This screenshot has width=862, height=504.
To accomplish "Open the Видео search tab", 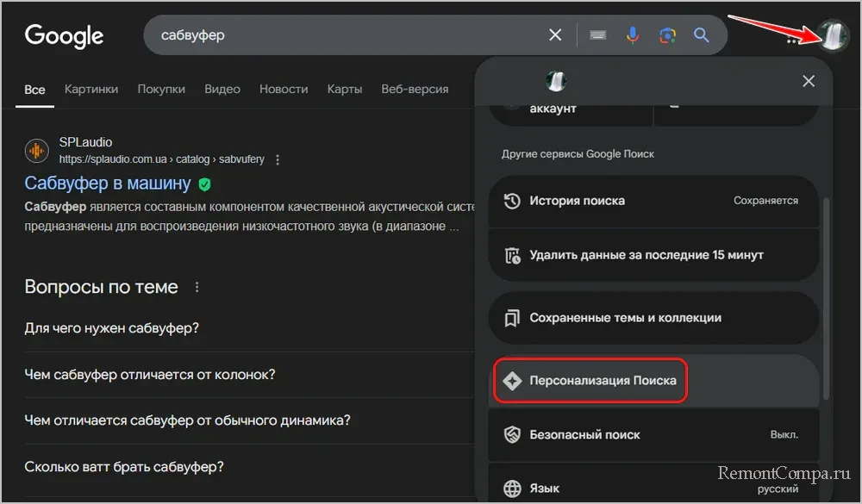I will [222, 89].
